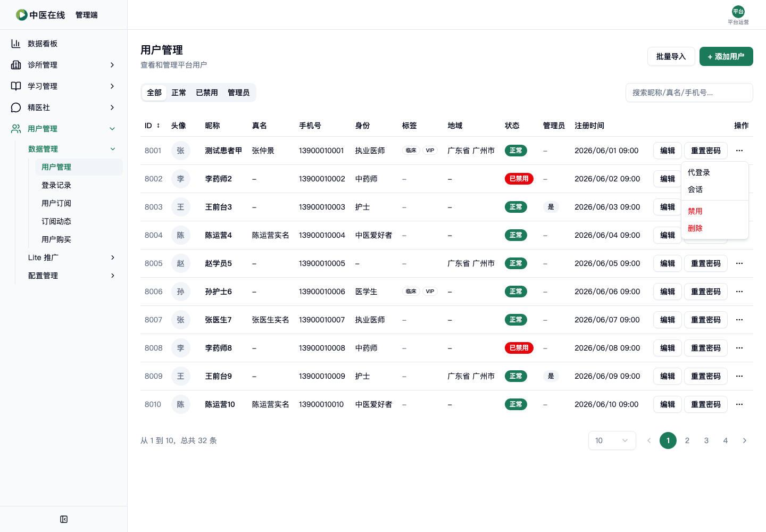Viewport: 766px width, 532px height.
Task: Open the page size dropdown showing 10
Action: point(612,440)
